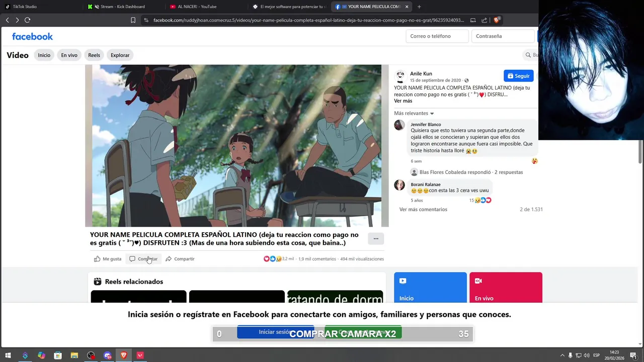Click the red En vivo card

tap(506, 288)
